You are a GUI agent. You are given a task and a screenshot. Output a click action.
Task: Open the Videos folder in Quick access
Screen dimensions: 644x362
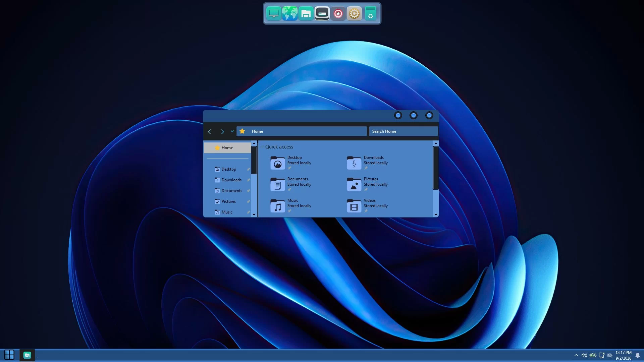coord(367,205)
